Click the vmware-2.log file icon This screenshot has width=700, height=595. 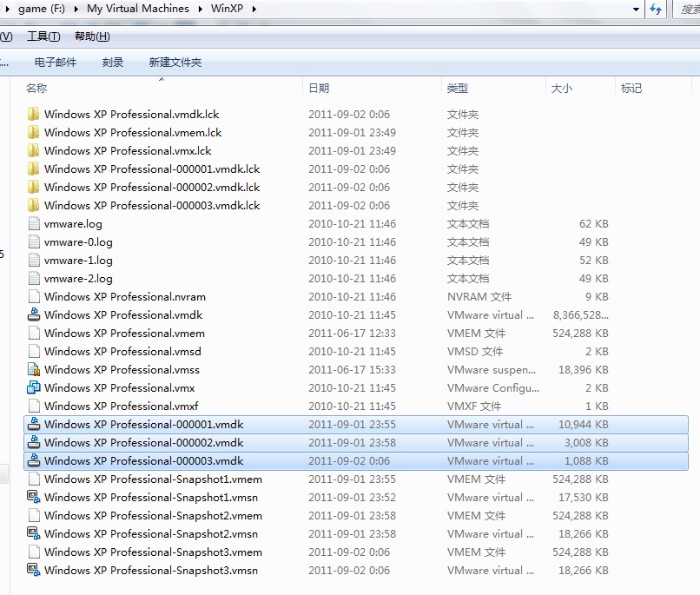(x=34, y=279)
